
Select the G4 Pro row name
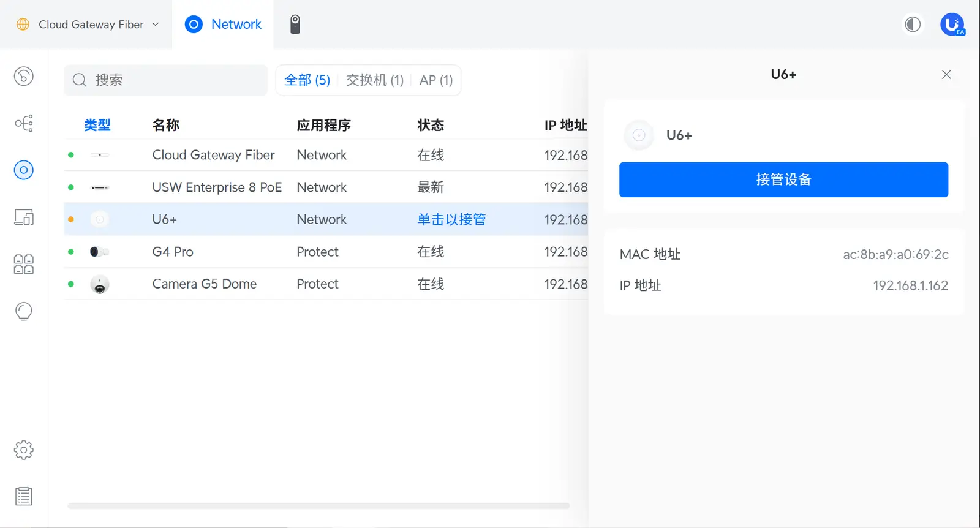(173, 252)
